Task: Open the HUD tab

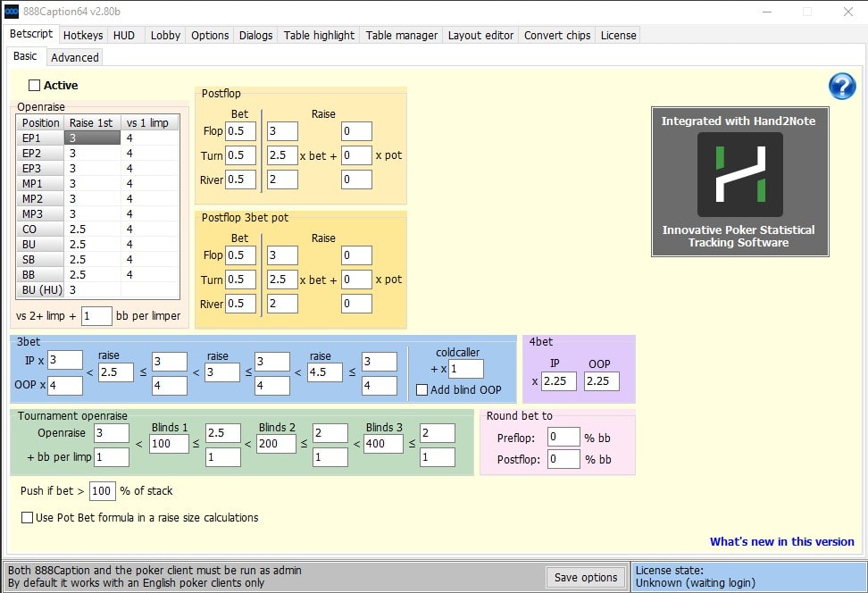Action: click(124, 36)
